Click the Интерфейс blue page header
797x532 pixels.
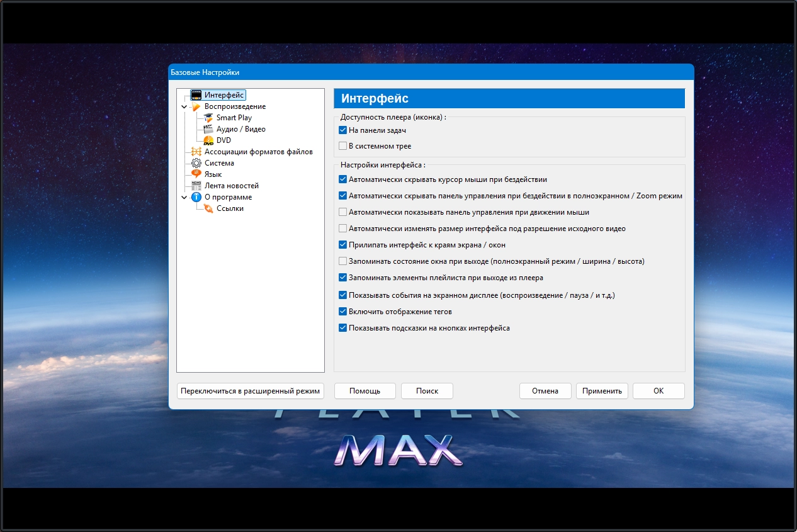509,98
